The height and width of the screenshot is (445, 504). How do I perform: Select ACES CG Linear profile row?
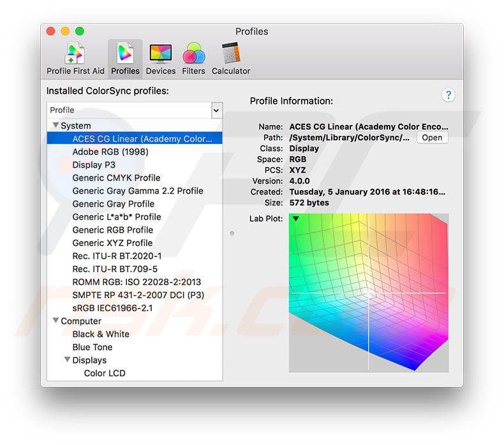click(135, 138)
